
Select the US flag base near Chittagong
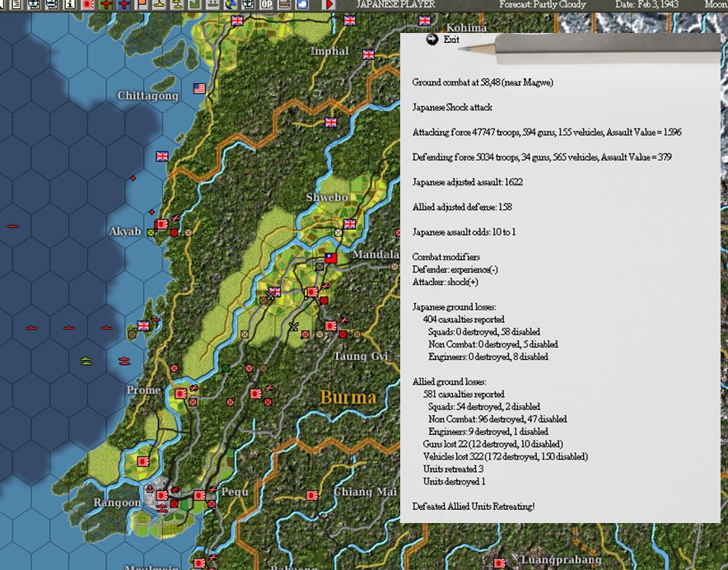coord(199,88)
